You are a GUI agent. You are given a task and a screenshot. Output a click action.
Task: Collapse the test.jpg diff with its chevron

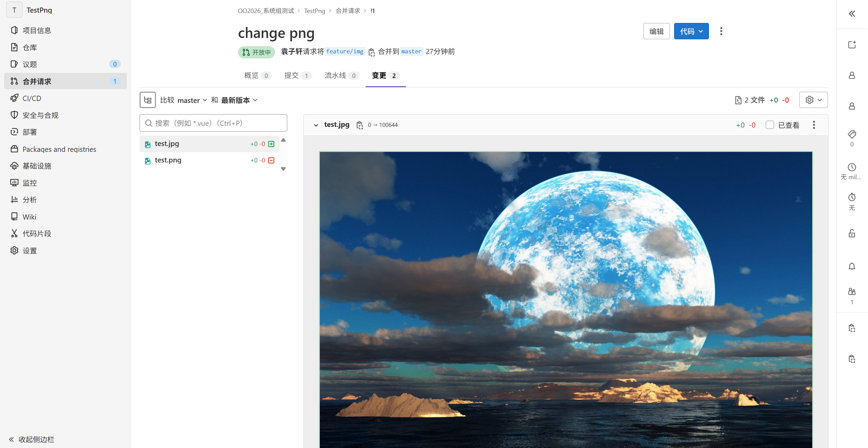pos(316,125)
